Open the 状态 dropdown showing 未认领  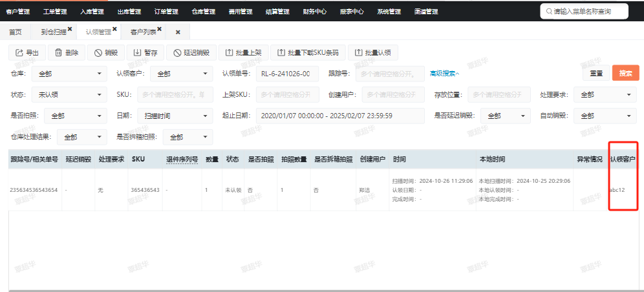point(69,95)
